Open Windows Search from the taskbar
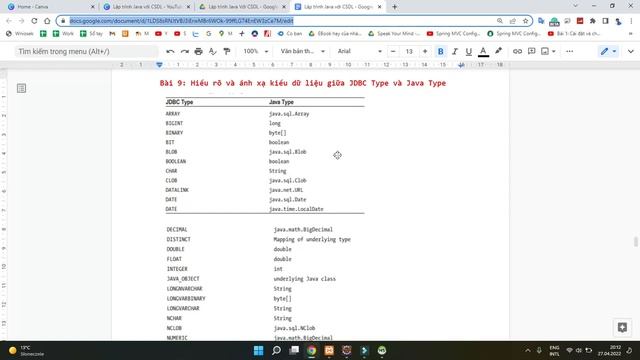The image size is (640, 360). (276, 350)
